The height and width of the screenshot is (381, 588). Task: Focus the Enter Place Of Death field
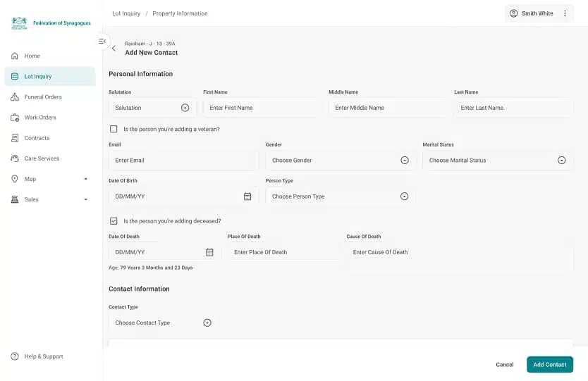pyautogui.click(x=283, y=252)
